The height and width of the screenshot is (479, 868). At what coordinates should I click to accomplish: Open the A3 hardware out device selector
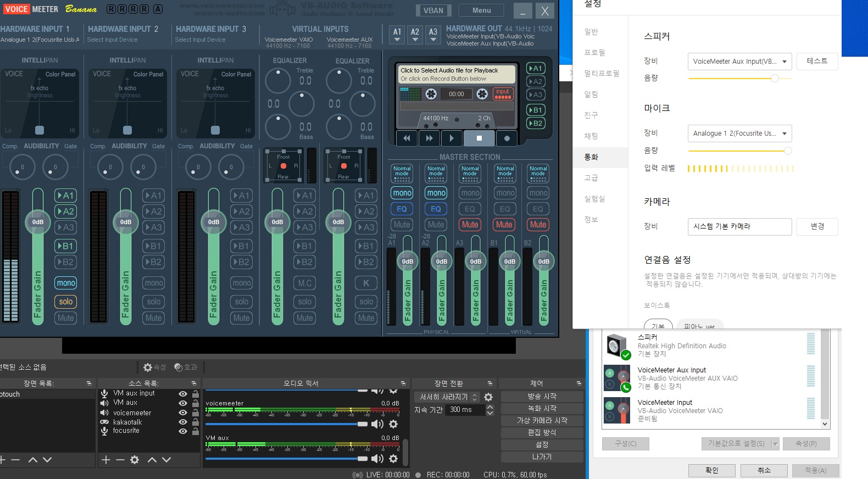pos(433,35)
